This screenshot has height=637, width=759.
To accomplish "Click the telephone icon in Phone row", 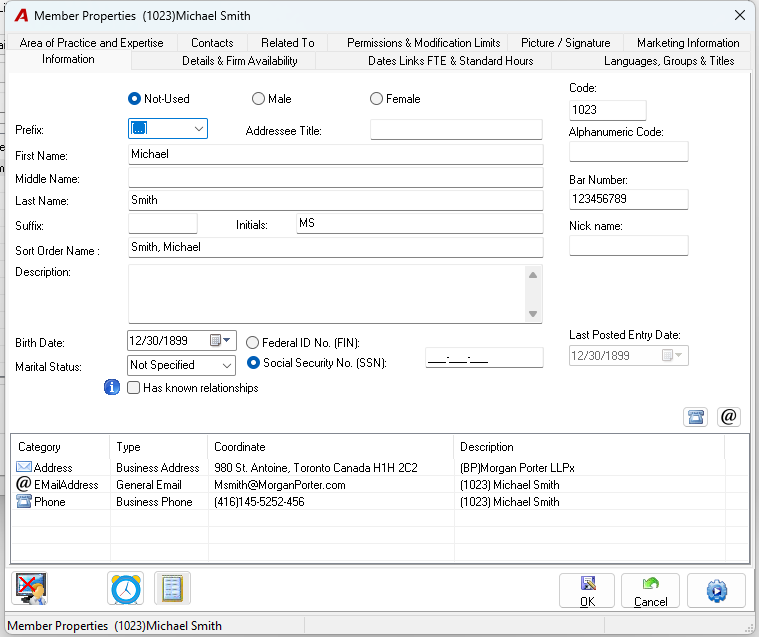I will click(24, 501).
